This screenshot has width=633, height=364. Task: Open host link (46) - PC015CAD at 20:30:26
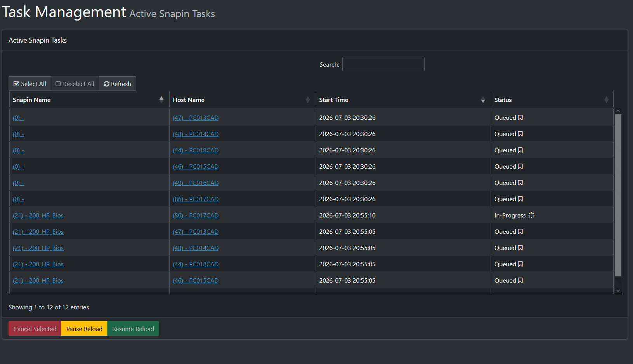point(196,166)
